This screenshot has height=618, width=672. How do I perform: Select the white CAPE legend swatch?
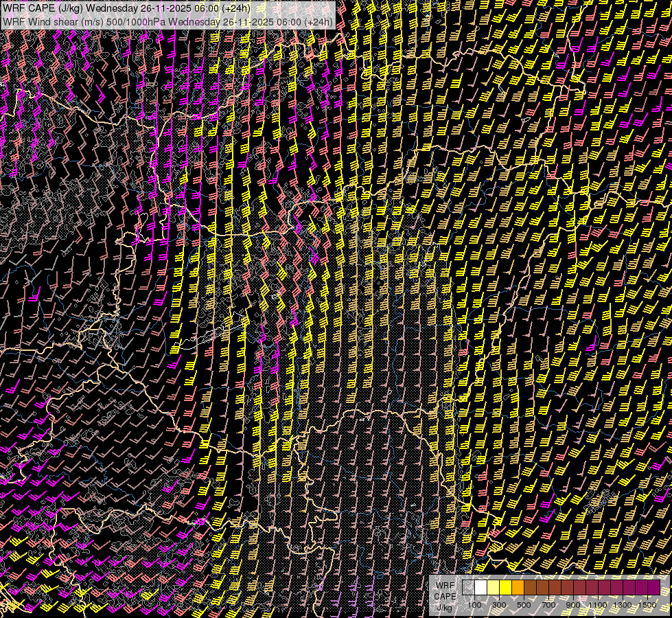[481, 587]
